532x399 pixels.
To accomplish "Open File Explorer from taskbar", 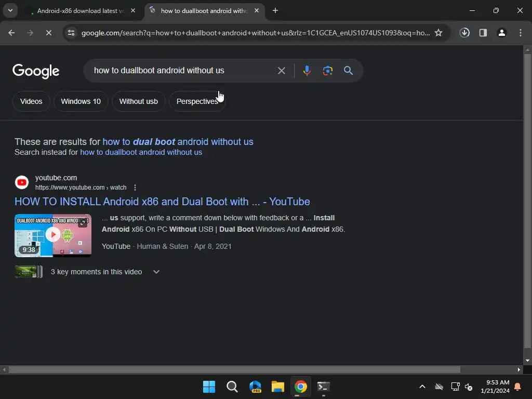I will coord(278,387).
